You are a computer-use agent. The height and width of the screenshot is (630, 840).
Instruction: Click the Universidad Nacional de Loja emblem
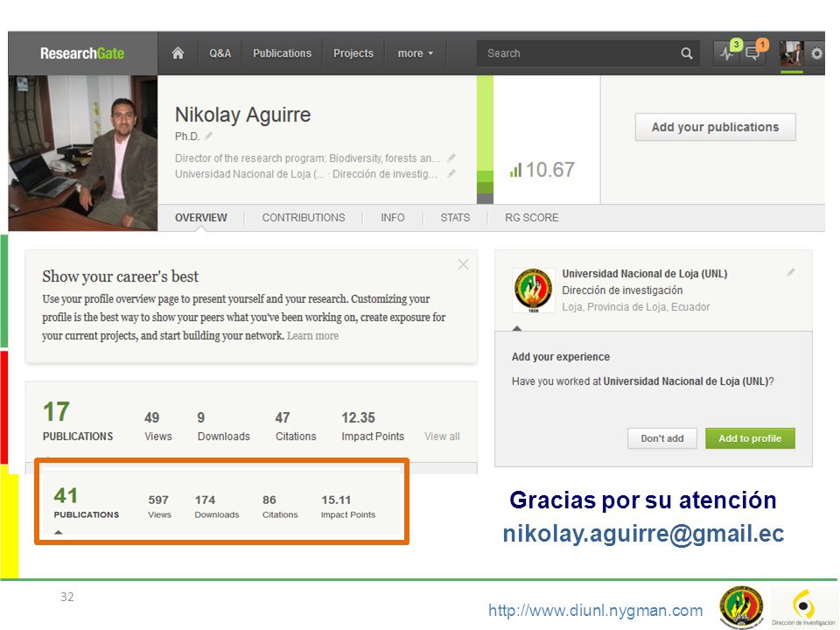534,290
